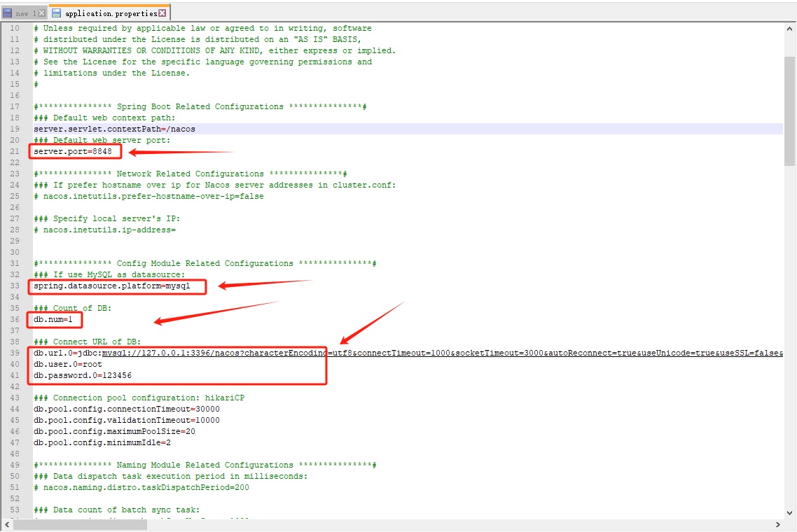Image resolution: width=797 pixels, height=532 pixels.
Task: Click the horizontal scrollbar left arrow
Action: (7, 524)
